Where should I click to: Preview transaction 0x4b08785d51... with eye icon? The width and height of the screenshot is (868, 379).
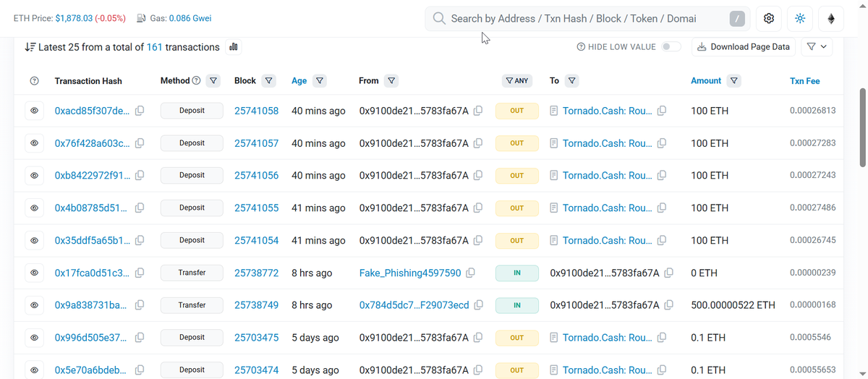pyautogui.click(x=34, y=208)
